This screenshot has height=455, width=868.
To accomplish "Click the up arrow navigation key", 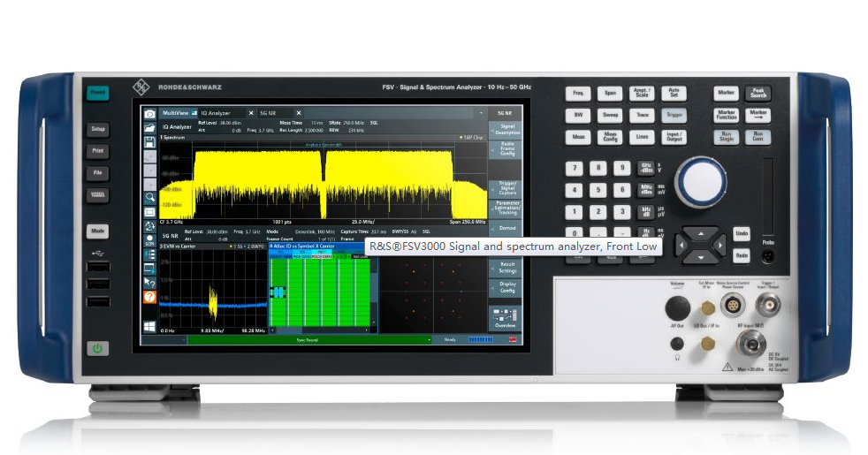I will pyautogui.click(x=700, y=234).
